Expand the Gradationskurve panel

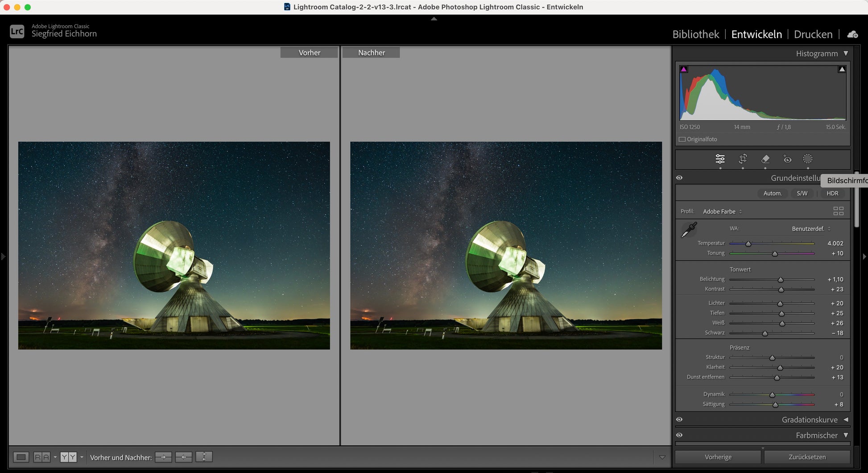click(x=846, y=420)
